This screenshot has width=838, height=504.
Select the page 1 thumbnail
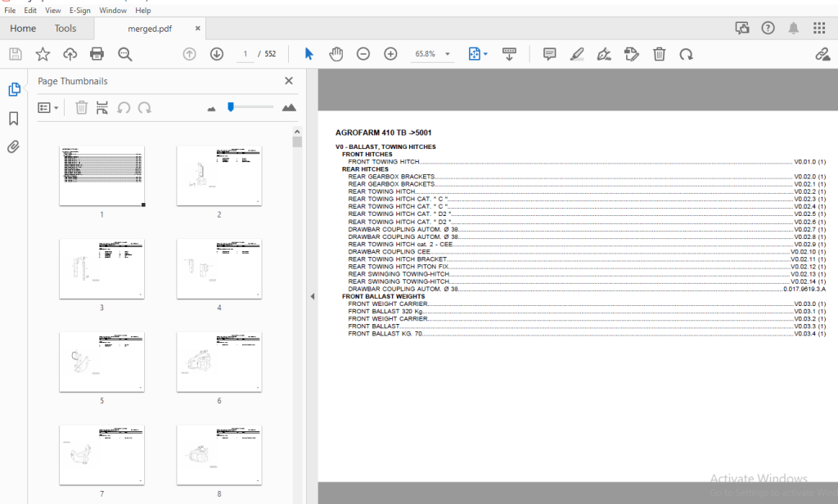(101, 175)
